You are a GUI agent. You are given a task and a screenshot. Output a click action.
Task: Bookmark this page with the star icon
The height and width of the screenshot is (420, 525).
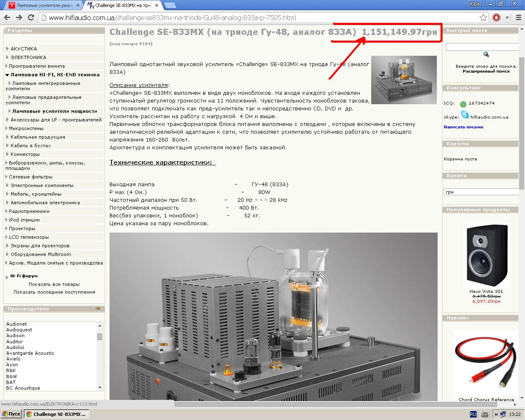[x=484, y=18]
